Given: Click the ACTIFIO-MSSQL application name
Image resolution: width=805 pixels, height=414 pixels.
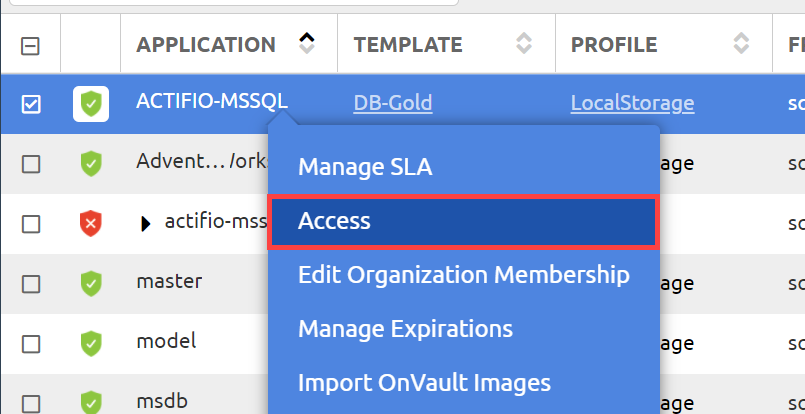Looking at the screenshot, I should coord(212,102).
